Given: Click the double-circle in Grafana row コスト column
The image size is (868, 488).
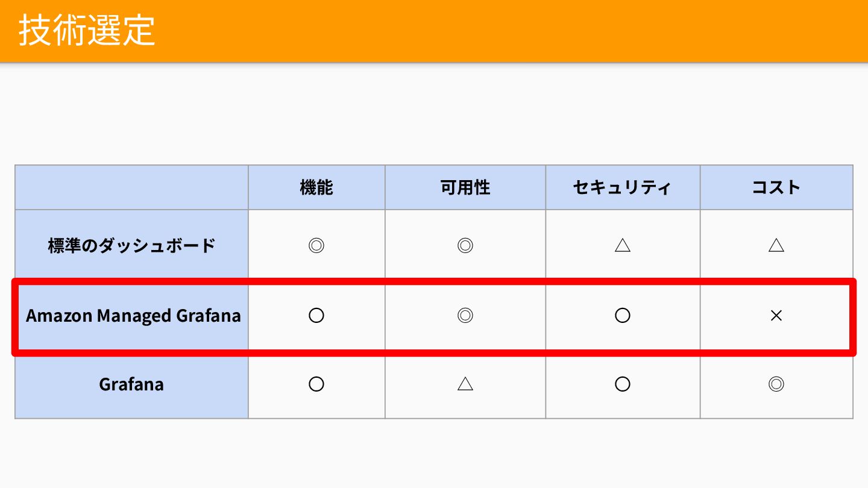Looking at the screenshot, I should click(x=776, y=384).
